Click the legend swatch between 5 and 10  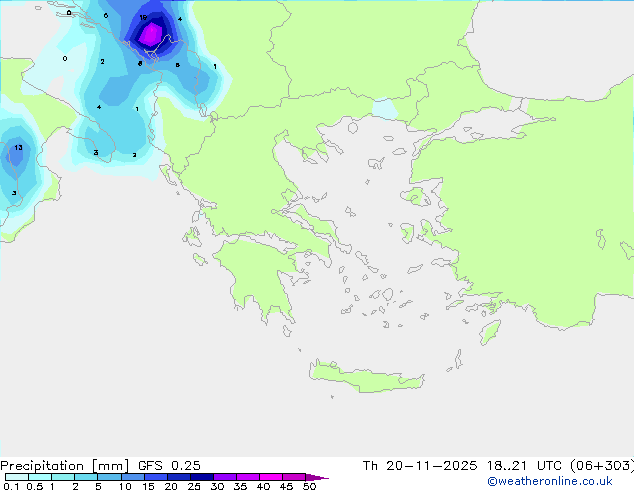109,477
